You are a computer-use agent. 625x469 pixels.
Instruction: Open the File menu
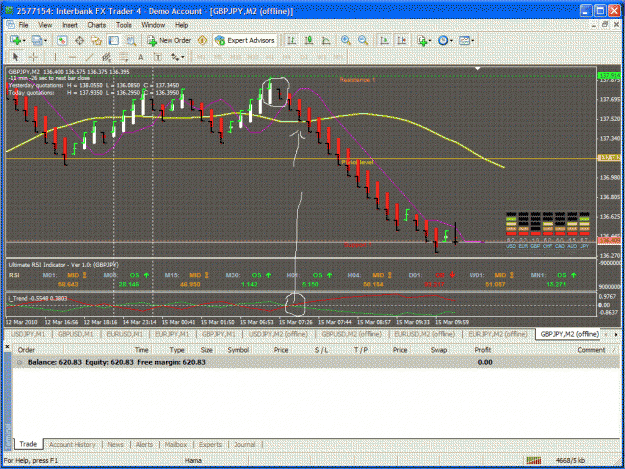24,25
